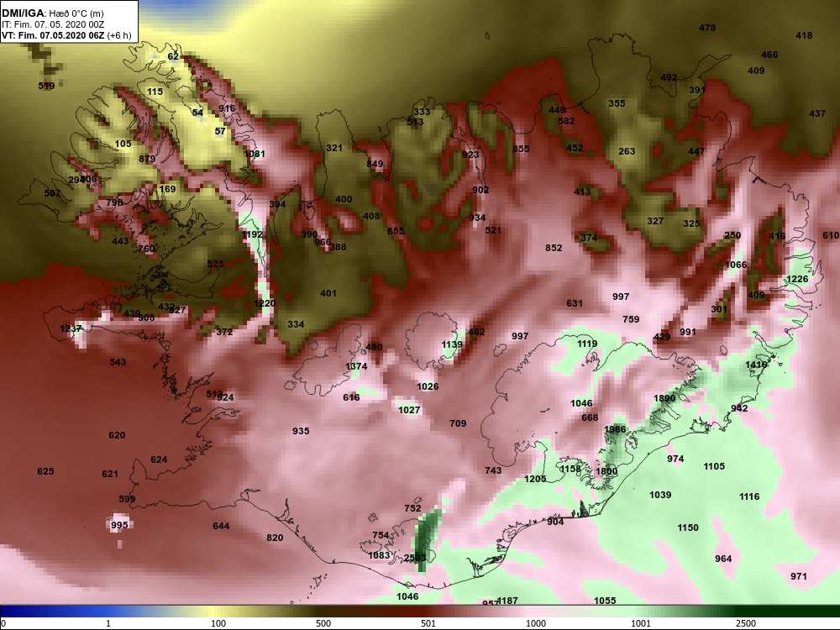Click the 916 map value
The image size is (840, 630).
point(227,108)
